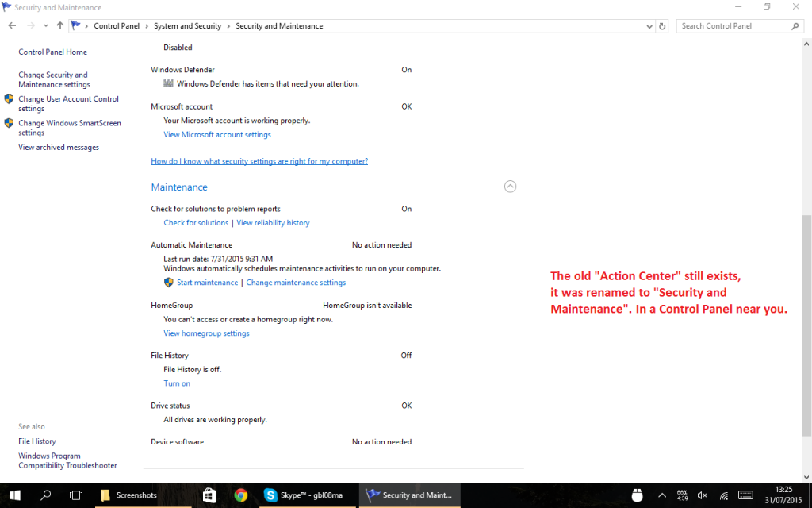Screen dimensions: 812x508
Task: Open recent locations dropdown arrow
Action: (45, 26)
